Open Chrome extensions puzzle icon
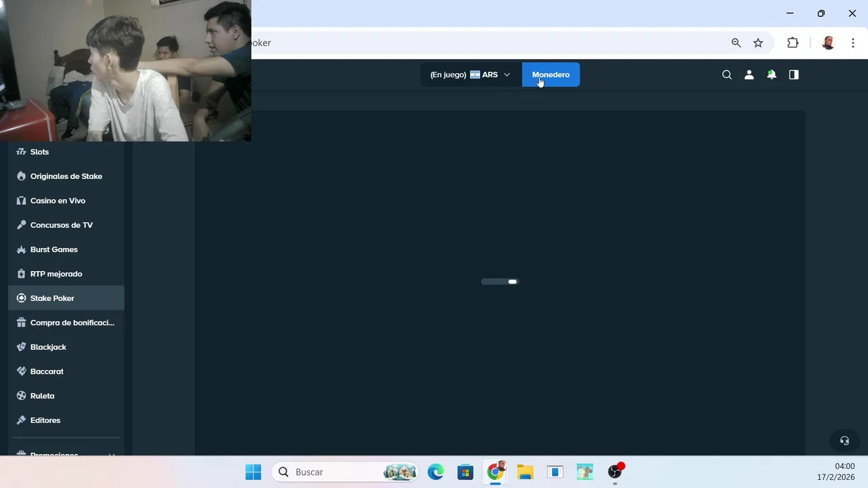The image size is (868, 488). click(793, 43)
